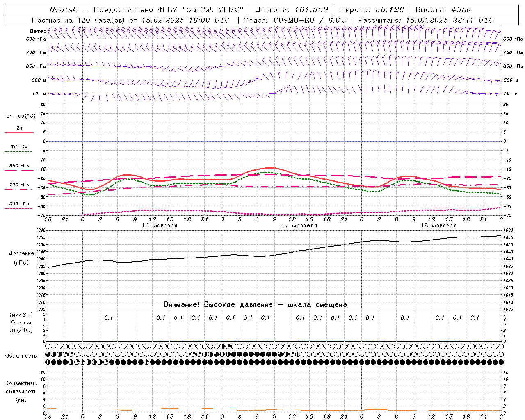Viewport: 525px width, 420px height.
Task: Select 'Прогноз на 120 часа(ов)' header text
Action: tap(79, 20)
